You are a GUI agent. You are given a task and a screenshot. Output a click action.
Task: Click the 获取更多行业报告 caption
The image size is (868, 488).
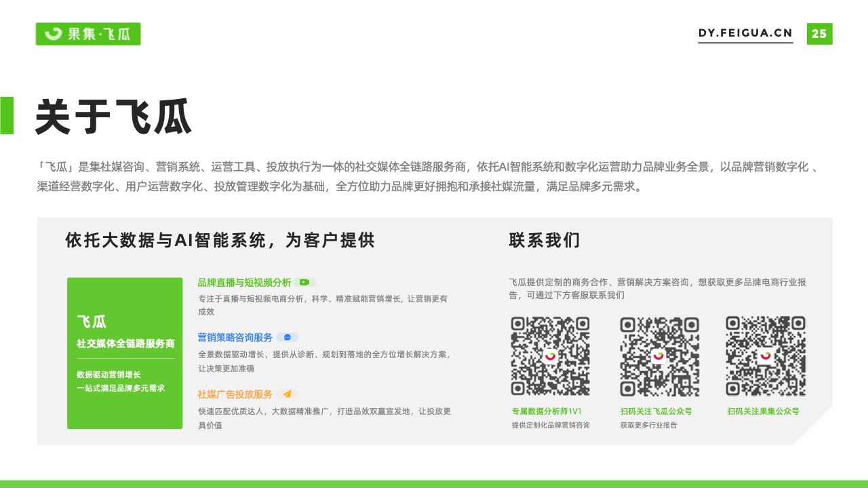point(648,425)
